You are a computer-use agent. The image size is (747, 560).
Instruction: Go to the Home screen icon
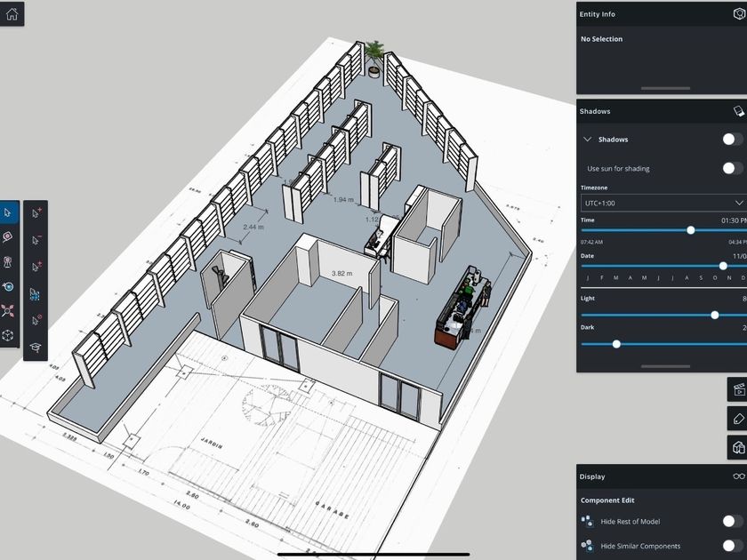tap(12, 13)
